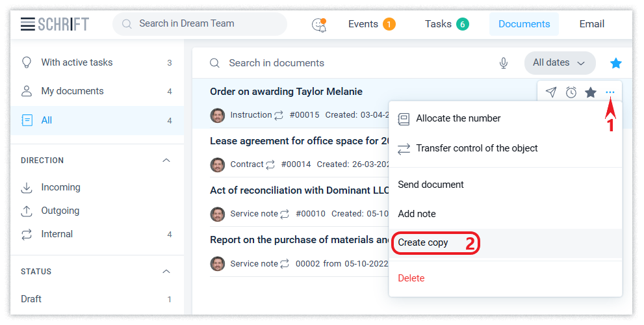Viewport: 644px width, 325px height.
Task: Click the blue star favorites filter icon
Action: point(615,63)
